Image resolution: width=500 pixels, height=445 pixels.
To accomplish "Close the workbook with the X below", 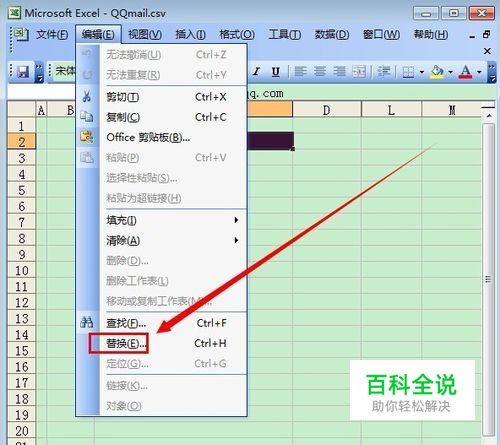I will tap(487, 51).
